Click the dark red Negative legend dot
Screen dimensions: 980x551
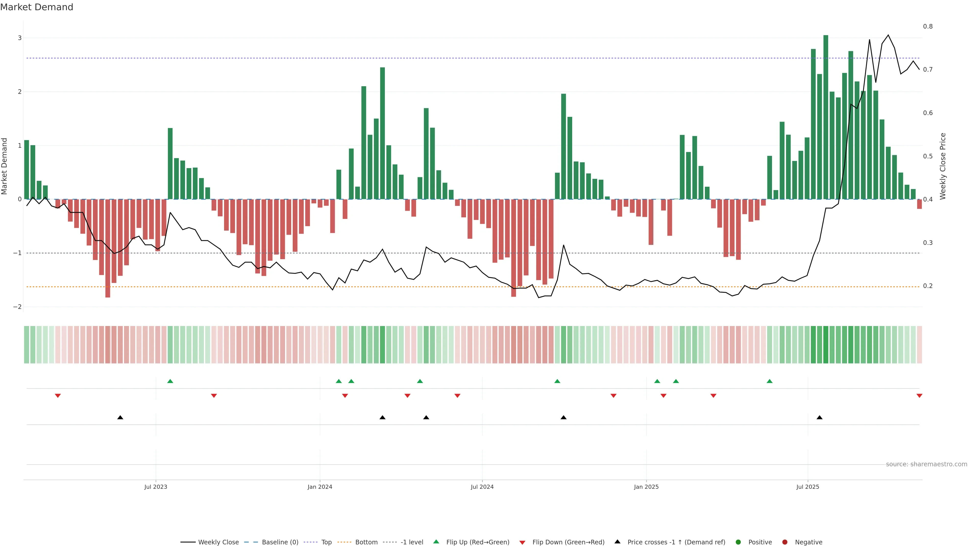point(785,542)
